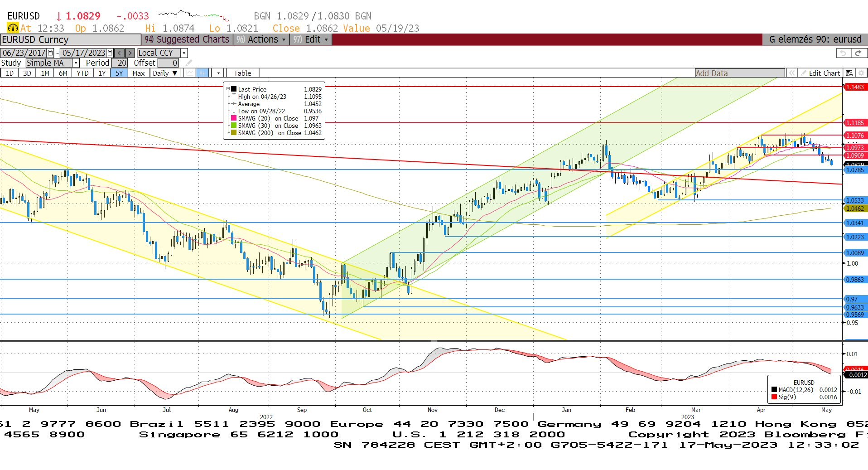Click the Low on 09/28/22 legend row
Screen dimensions: 868x470
point(276,111)
